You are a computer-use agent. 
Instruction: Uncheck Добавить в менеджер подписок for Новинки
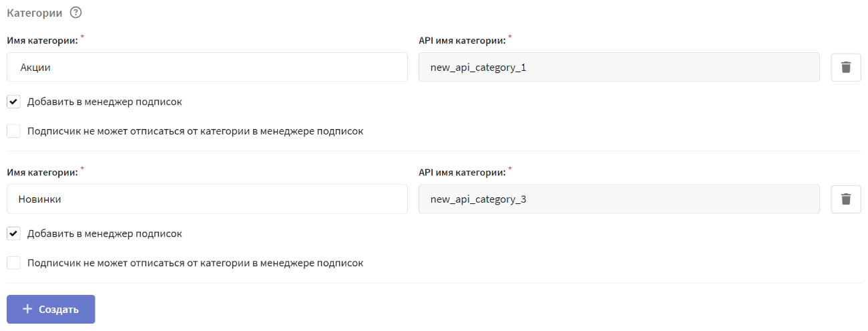point(14,233)
